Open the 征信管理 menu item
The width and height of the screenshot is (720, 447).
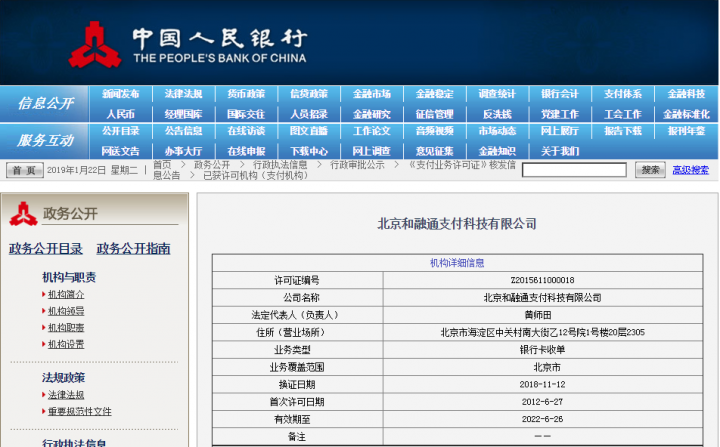click(x=435, y=114)
